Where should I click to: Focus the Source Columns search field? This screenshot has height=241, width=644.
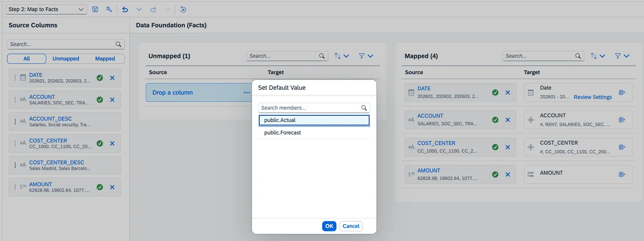(x=66, y=44)
